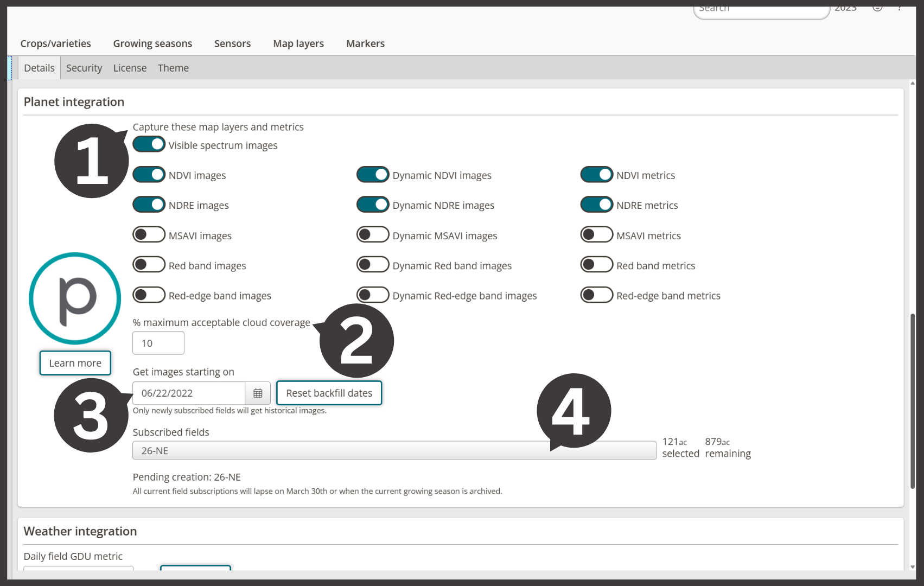Click the cloud coverage percentage field

(158, 343)
